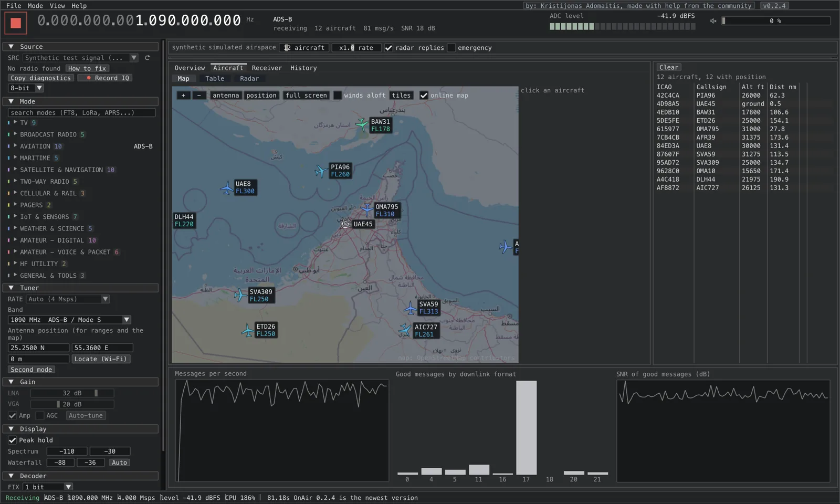Switch to the History tab

pyautogui.click(x=303, y=68)
